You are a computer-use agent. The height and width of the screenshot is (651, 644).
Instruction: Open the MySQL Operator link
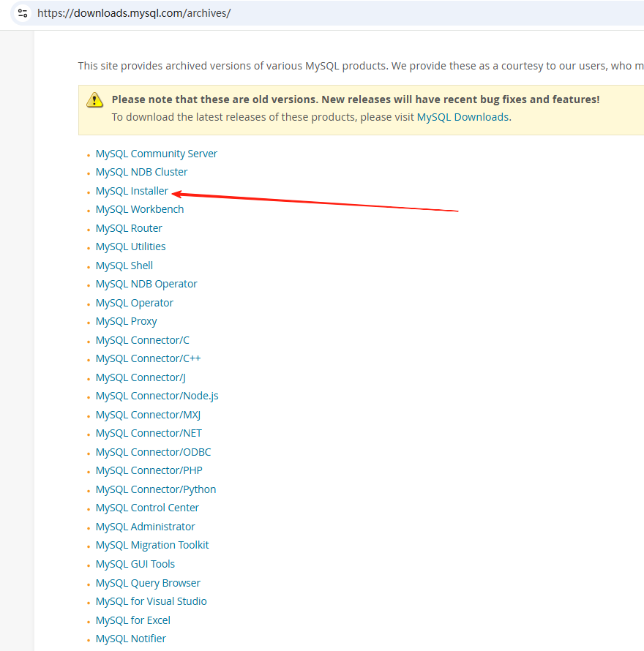pos(134,303)
